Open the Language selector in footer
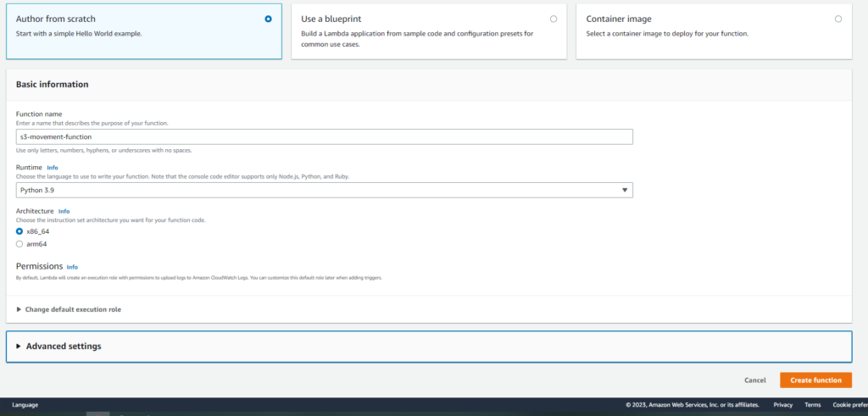 (25, 405)
